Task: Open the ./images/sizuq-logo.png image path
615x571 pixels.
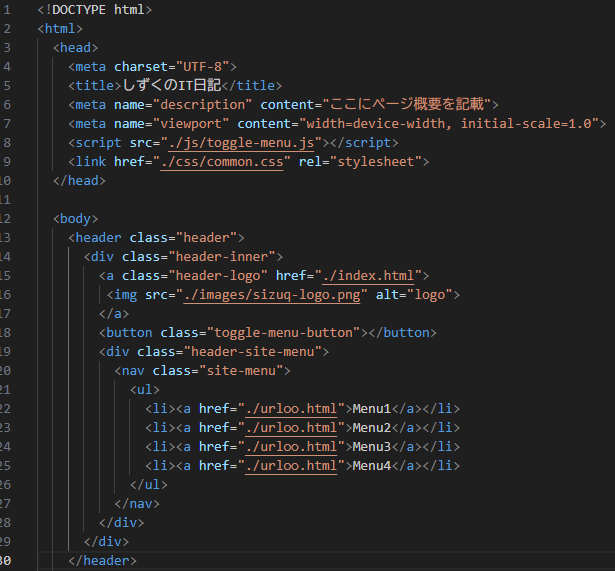Action: point(272,295)
